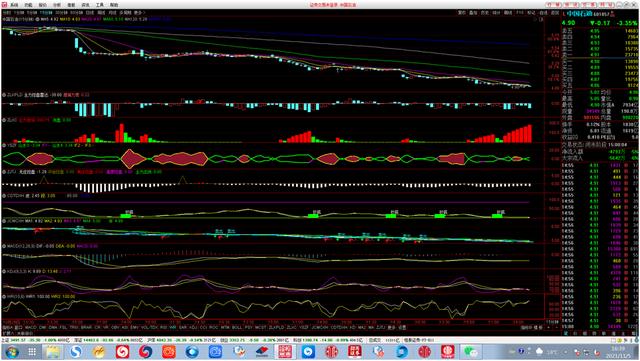Open the 工具 menu
Image resolution: width=640 pixels, height=361 pixels.
[100, 5]
